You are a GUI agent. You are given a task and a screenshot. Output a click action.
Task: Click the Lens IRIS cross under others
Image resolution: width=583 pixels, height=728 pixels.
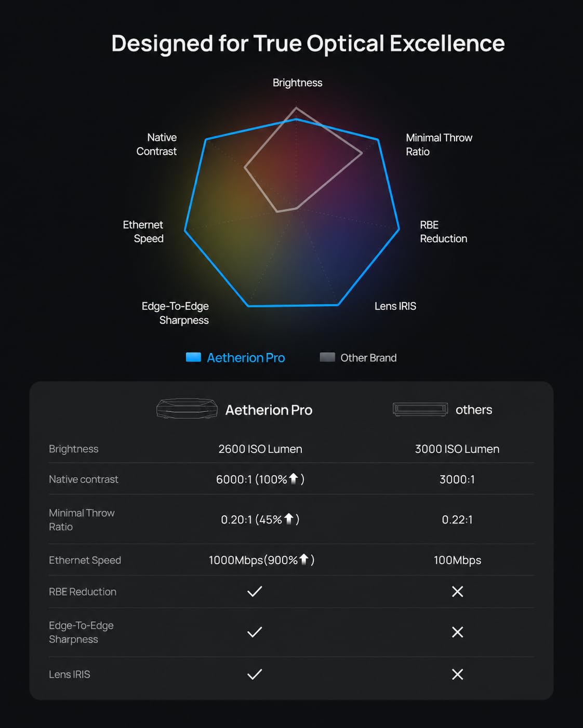(x=457, y=675)
